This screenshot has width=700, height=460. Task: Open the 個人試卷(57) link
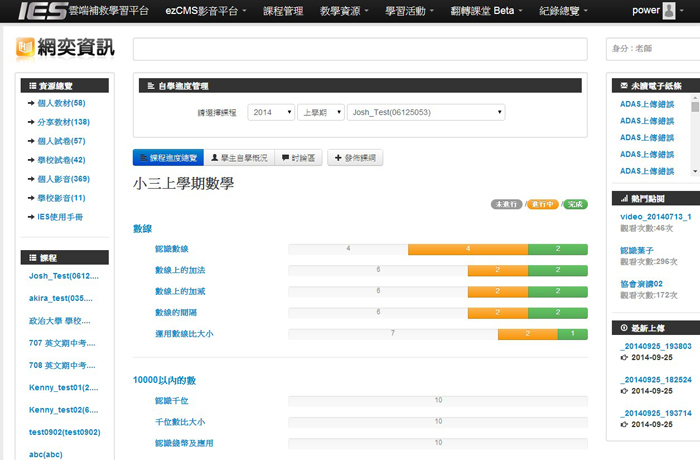(x=61, y=141)
